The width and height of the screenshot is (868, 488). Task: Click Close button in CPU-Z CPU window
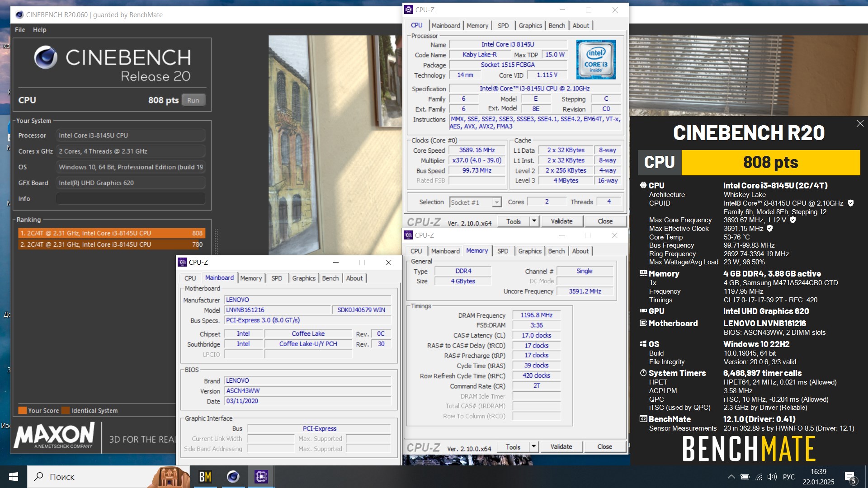[605, 221]
